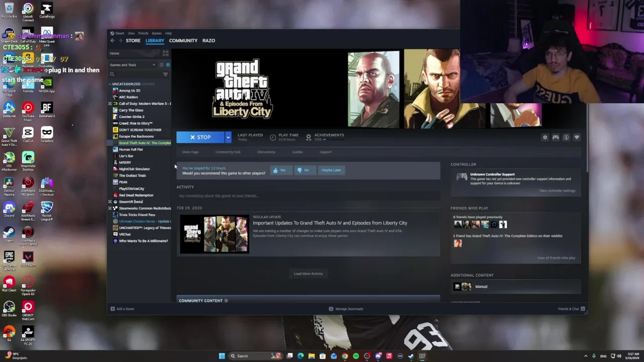Switch to the COMMUNITY tab

183,41
